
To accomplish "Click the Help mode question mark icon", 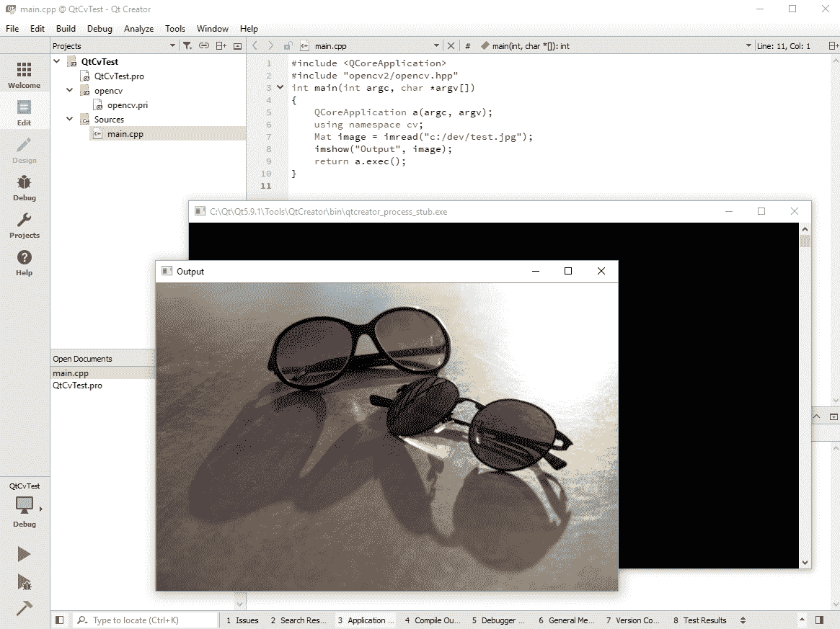I will (x=24, y=262).
